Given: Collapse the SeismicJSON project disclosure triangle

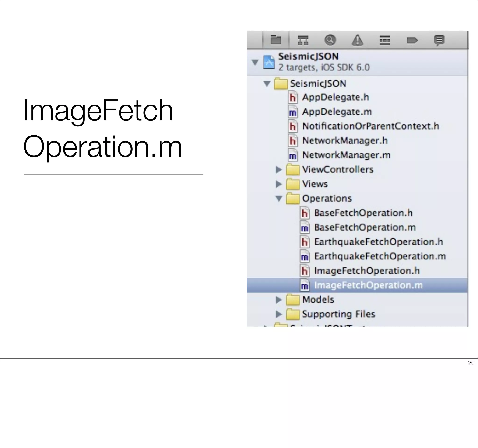Looking at the screenshot, I should pyautogui.click(x=255, y=62).
